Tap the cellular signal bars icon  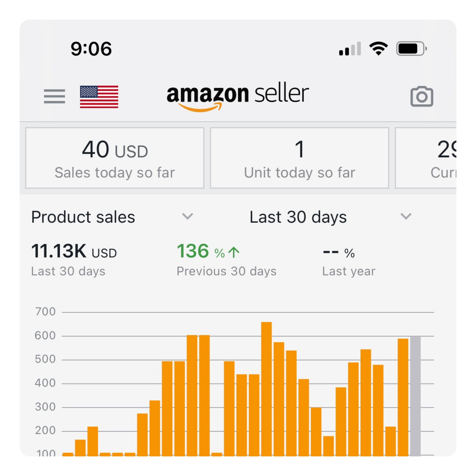350,49
